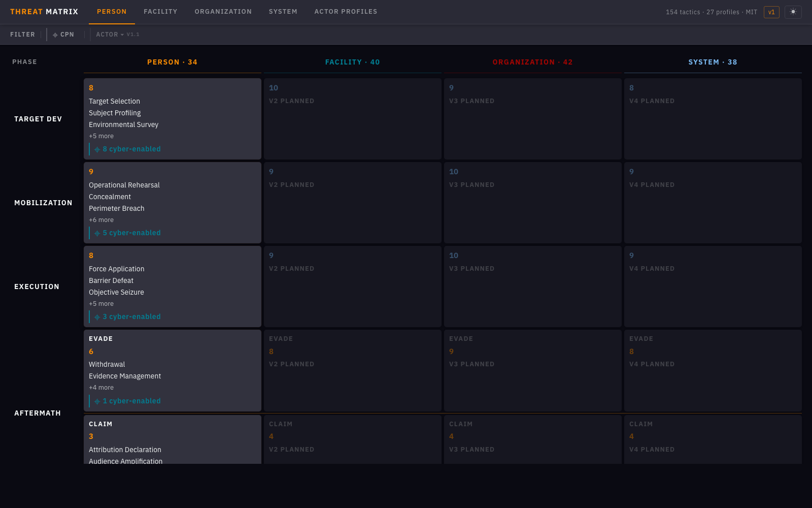The image size is (812, 508).
Task: Expand '+4 more' in Evade cell
Action: (x=101, y=388)
